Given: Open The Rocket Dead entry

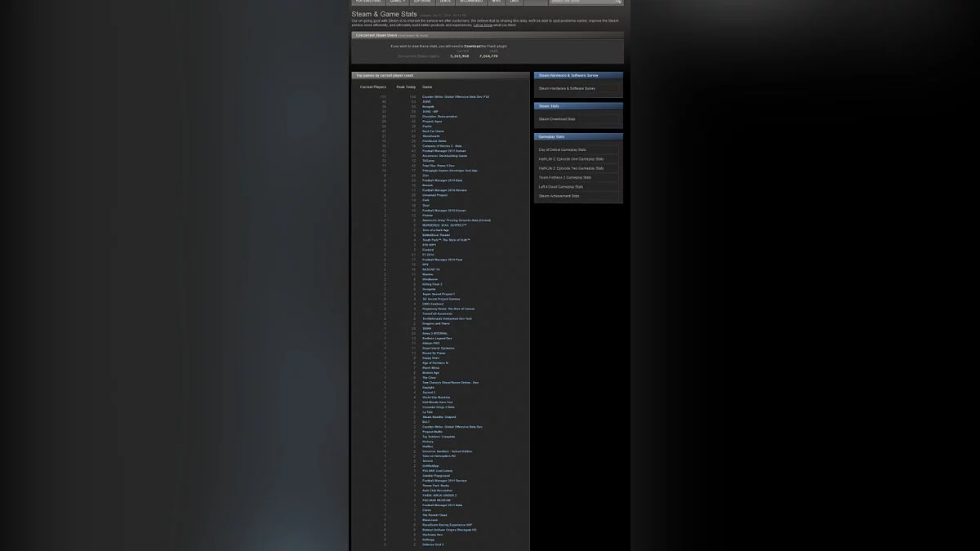Looking at the screenshot, I should coord(434,514).
